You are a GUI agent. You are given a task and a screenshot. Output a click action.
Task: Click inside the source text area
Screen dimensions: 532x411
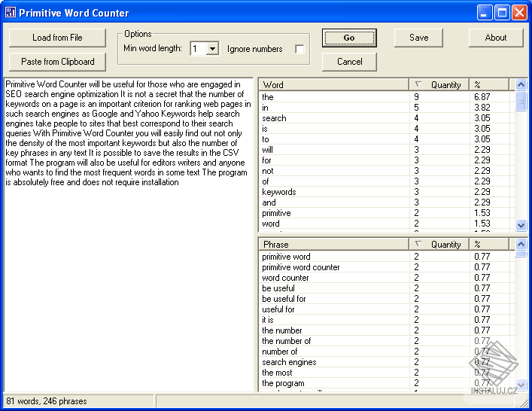[129, 286]
